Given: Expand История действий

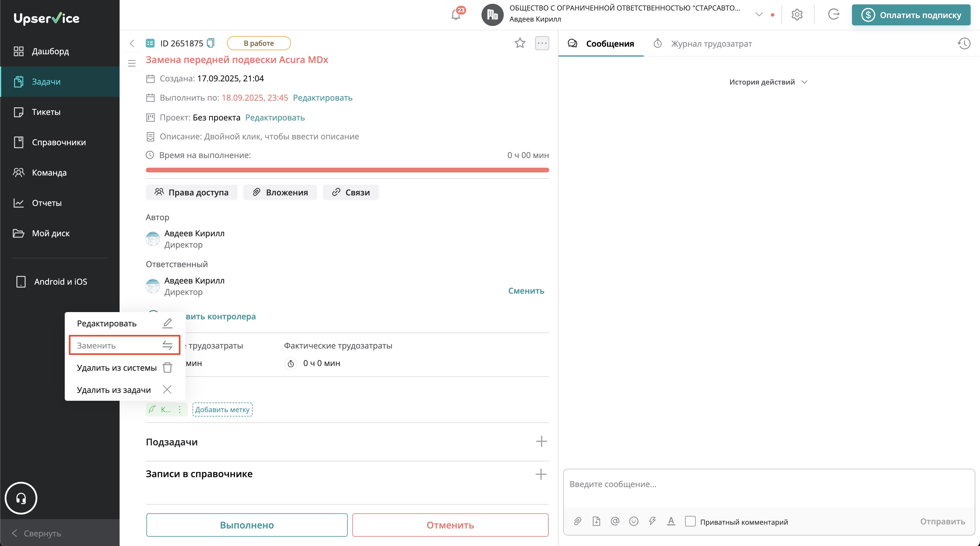Looking at the screenshot, I should tap(768, 82).
